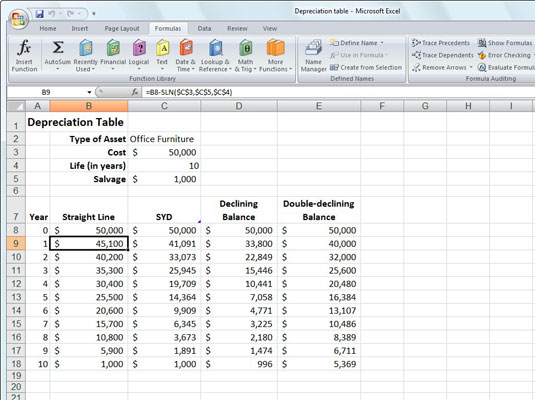
Task: Expand the Name Box dropdown arrow
Action: click(89, 92)
